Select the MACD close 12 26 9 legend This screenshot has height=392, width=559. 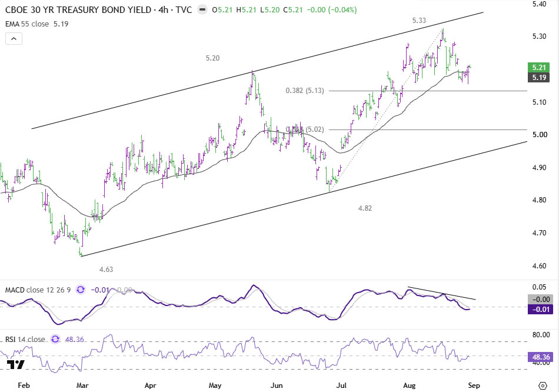(x=38, y=290)
